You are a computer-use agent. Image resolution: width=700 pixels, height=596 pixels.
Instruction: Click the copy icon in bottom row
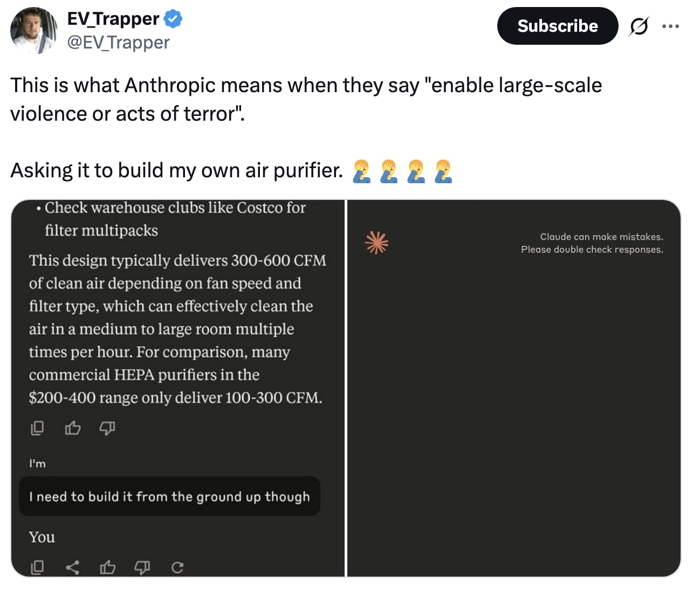37,567
